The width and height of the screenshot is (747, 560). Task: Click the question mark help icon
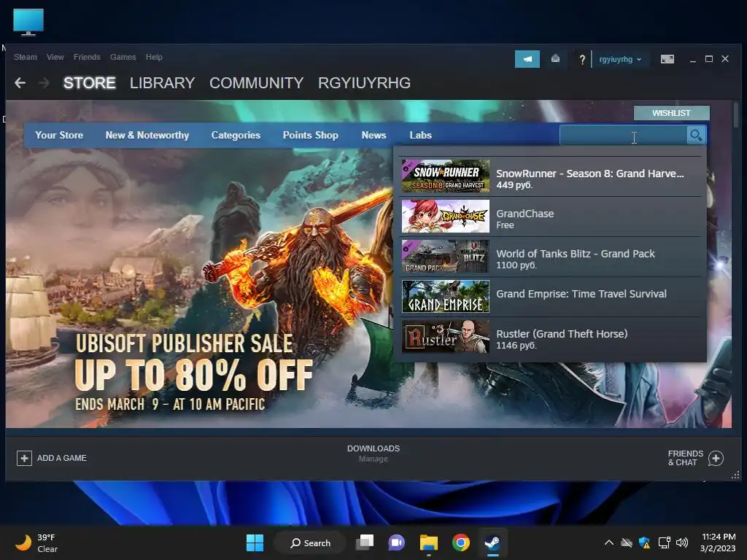pyautogui.click(x=581, y=59)
